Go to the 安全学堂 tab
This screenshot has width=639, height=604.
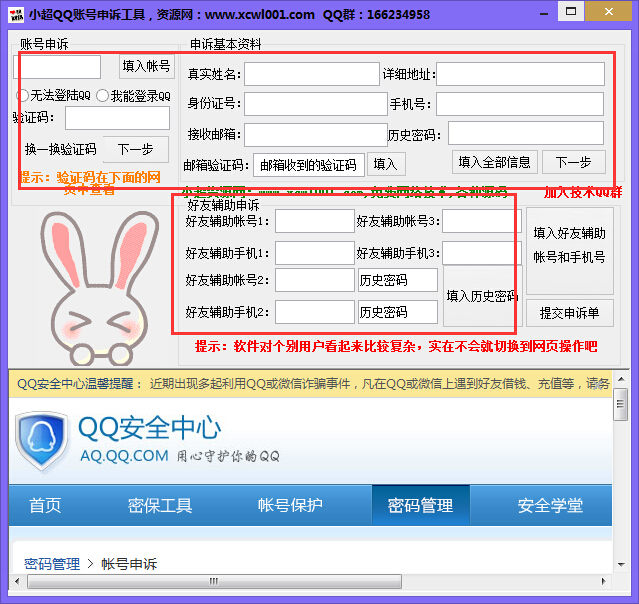coord(550,505)
